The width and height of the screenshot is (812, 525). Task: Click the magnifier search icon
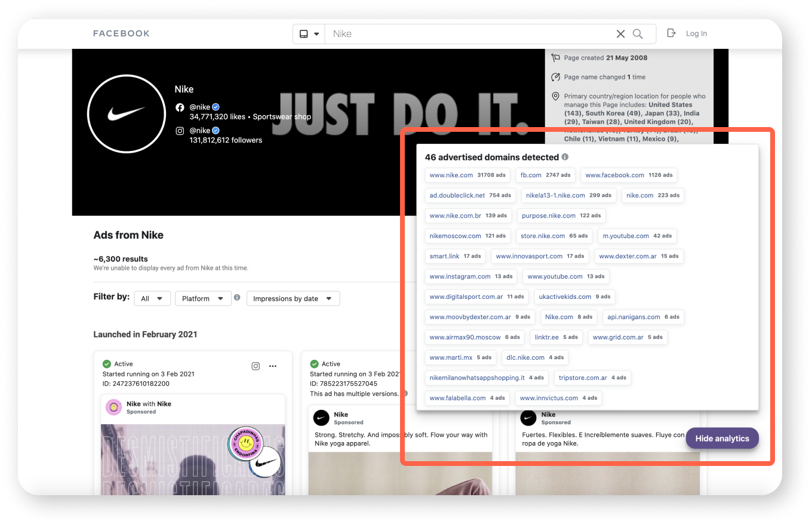638,34
